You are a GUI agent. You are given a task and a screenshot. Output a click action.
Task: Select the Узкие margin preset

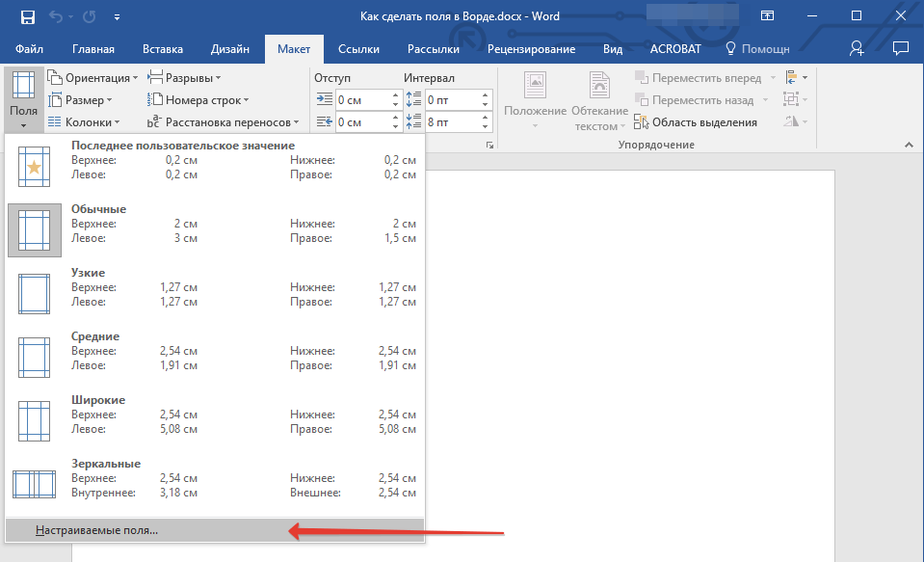(214, 288)
